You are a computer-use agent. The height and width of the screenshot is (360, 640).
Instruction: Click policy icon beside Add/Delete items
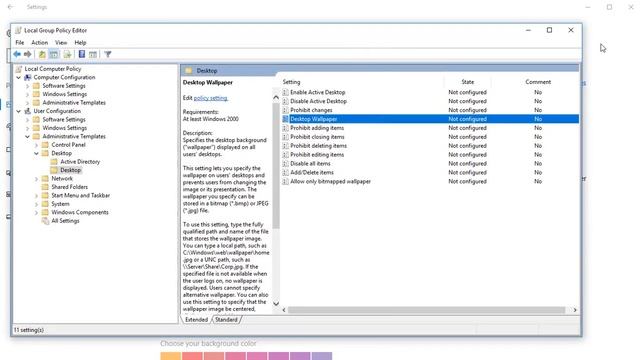click(x=285, y=173)
